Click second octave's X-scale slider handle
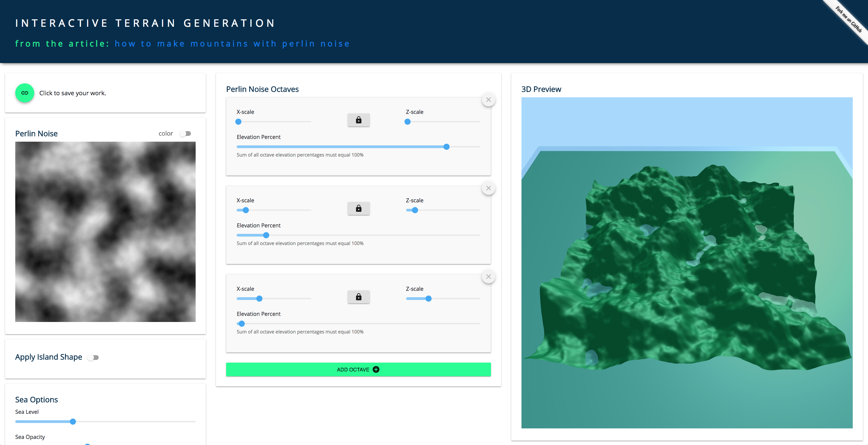 point(246,210)
